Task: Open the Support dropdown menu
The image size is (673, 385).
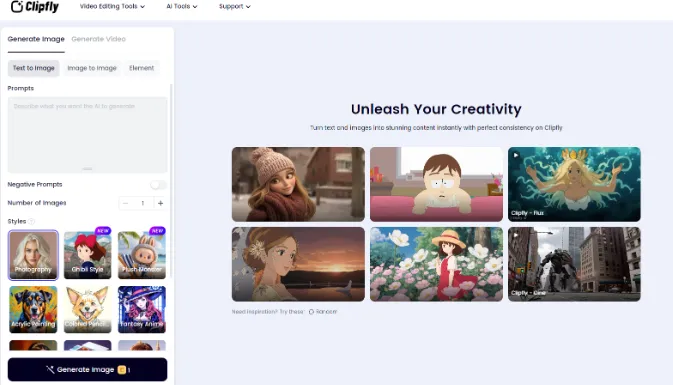Action: click(234, 6)
